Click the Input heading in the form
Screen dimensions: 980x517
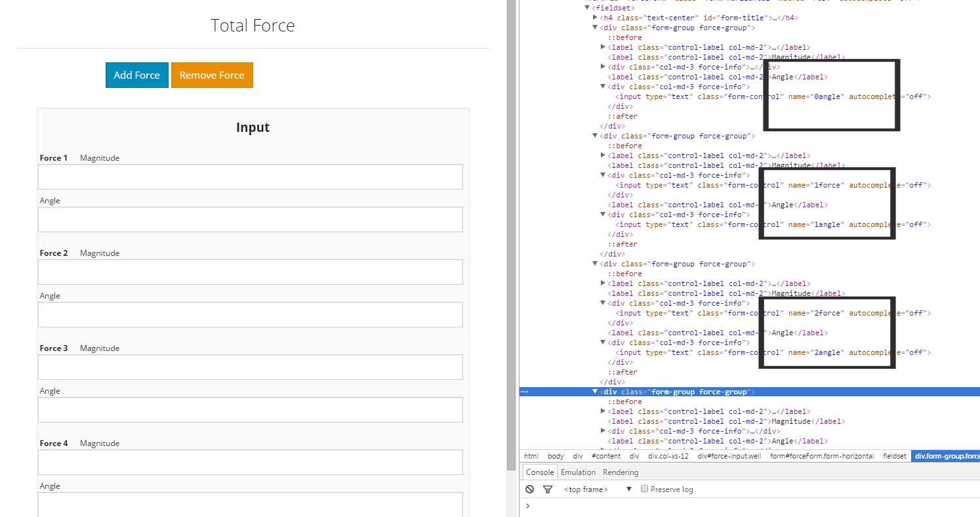point(253,127)
